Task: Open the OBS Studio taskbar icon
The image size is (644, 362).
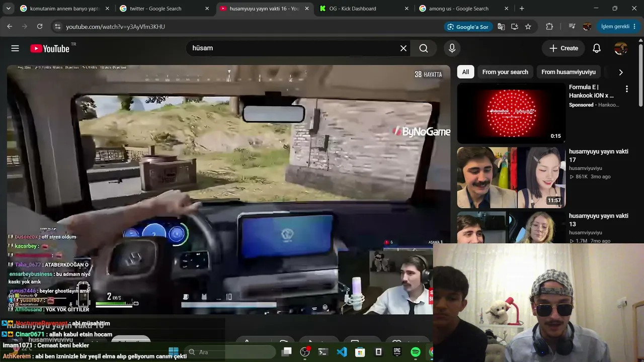Action: point(305,352)
